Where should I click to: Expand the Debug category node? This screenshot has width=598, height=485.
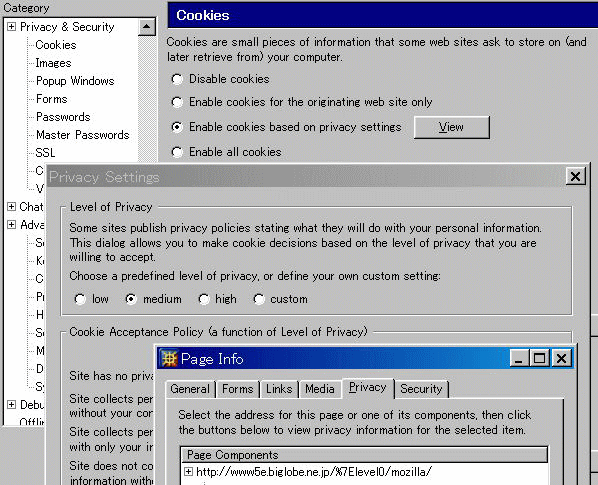click(11, 405)
